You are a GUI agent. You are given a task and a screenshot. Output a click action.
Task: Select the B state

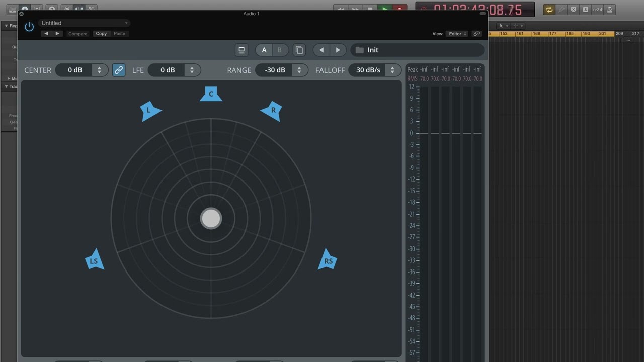point(280,50)
